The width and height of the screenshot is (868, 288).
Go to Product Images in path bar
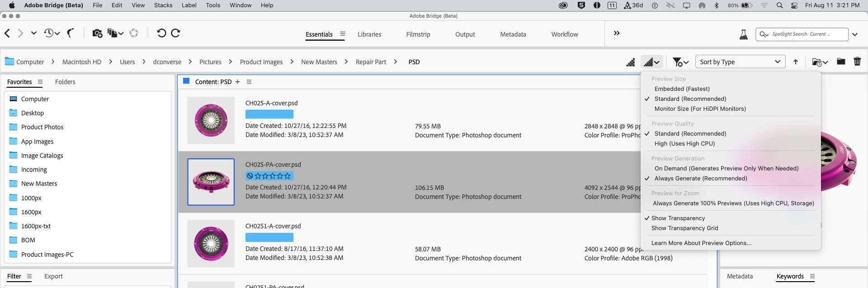(261, 62)
